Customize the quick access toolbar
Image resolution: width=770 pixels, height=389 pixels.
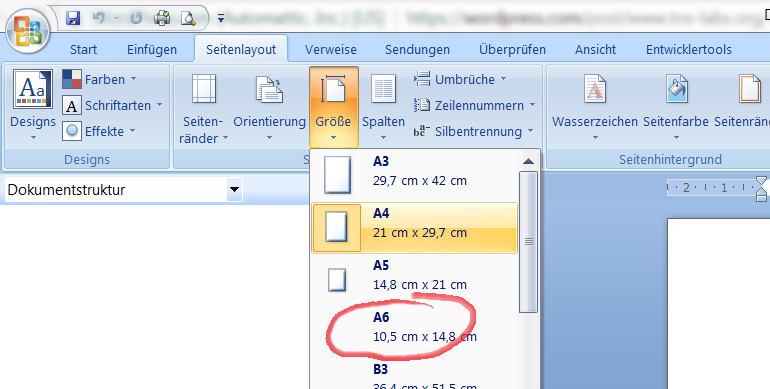tap(221, 18)
